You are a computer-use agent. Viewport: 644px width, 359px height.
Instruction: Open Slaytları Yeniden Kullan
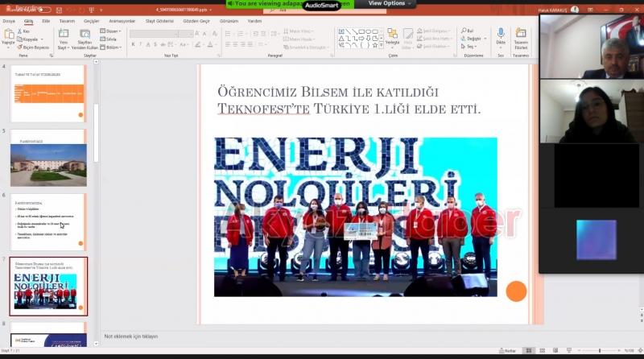coord(85,39)
